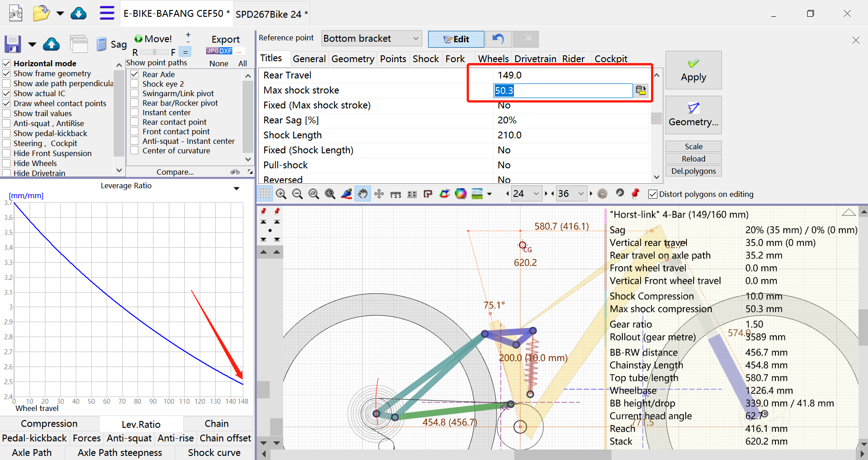Enable Show trail values
Image resolution: width=868 pixels, height=460 pixels.
point(7,113)
